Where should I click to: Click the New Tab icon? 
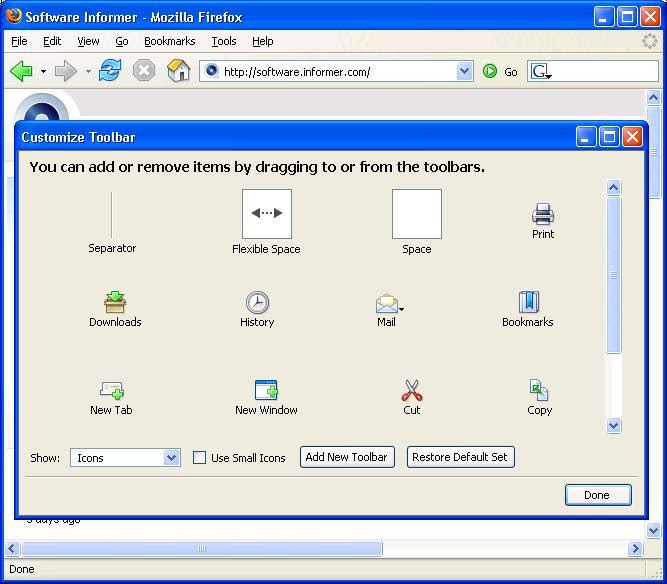[112, 390]
